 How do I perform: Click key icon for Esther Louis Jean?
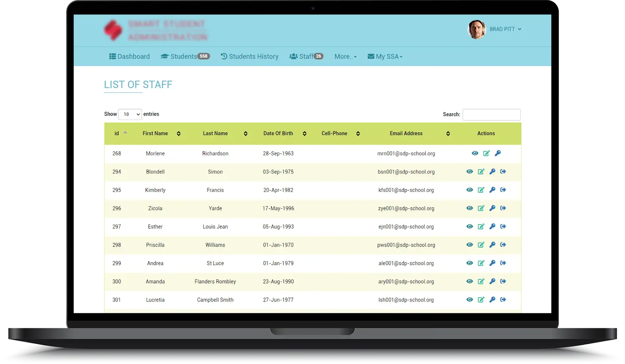tap(492, 227)
